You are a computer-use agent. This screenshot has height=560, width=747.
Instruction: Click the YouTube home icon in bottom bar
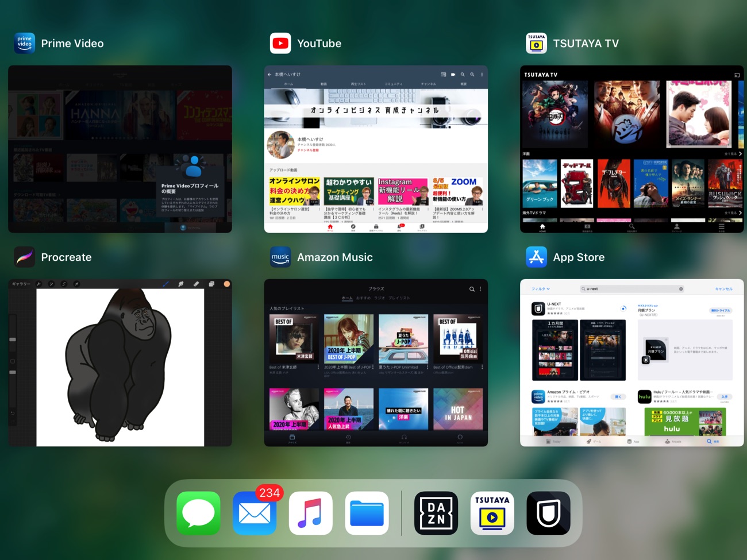click(x=330, y=227)
